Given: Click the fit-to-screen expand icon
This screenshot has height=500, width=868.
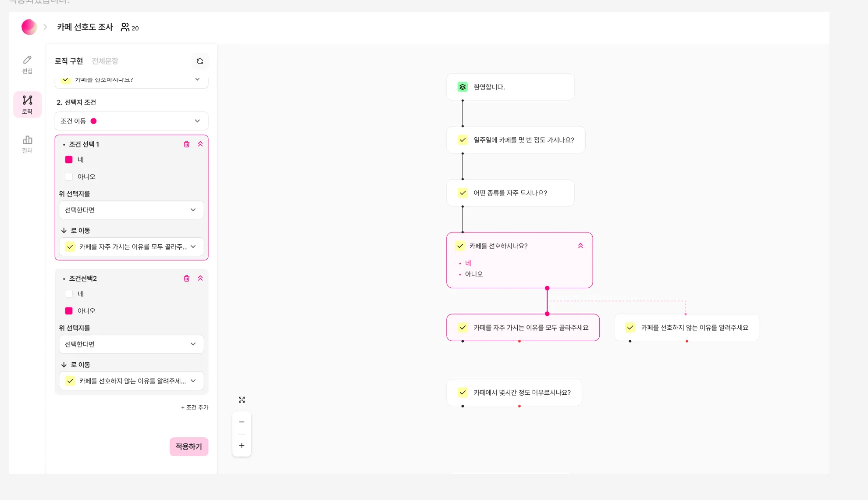Looking at the screenshot, I should tap(242, 400).
